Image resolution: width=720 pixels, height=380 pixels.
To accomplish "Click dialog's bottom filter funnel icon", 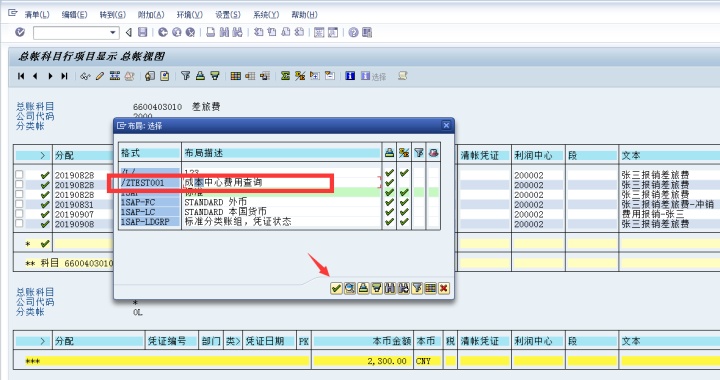I will 417,288.
